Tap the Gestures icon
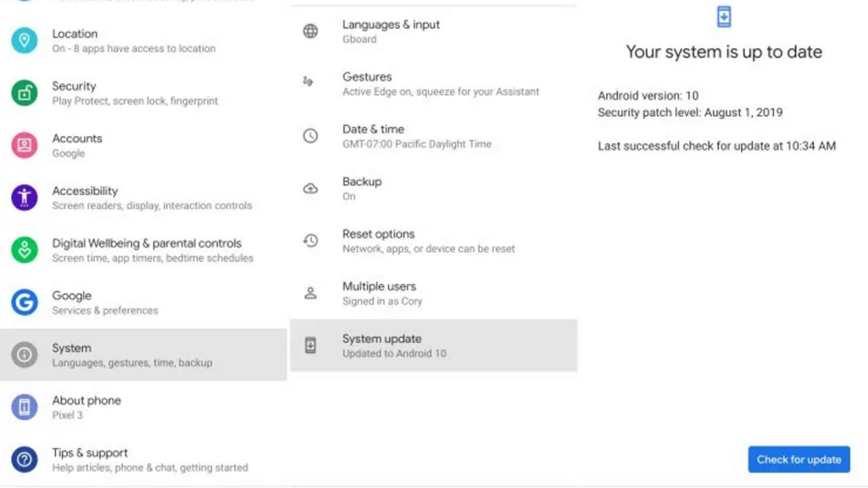Screen dimensions: 868x488 [x=309, y=82]
